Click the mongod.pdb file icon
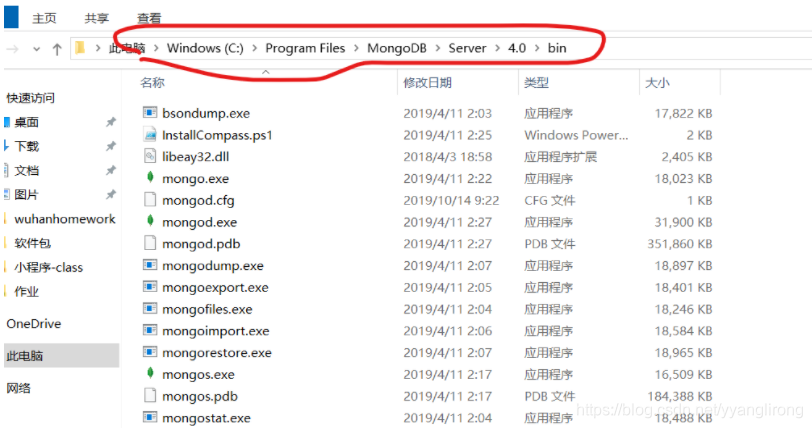 click(x=150, y=243)
